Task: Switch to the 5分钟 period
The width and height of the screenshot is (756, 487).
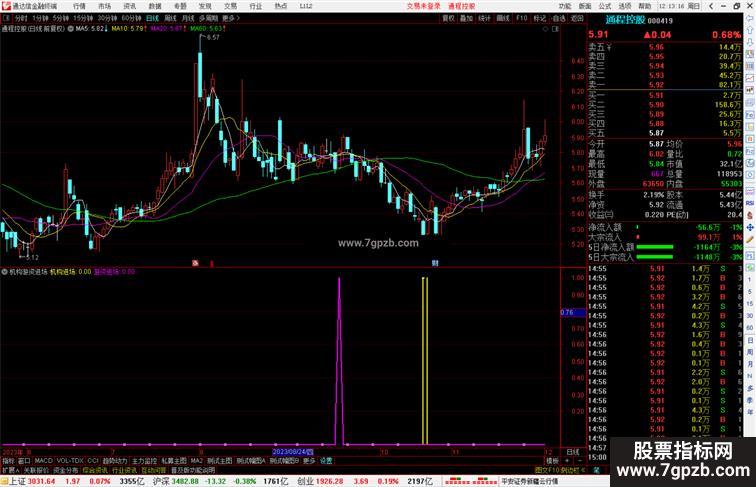Action: tap(61, 18)
